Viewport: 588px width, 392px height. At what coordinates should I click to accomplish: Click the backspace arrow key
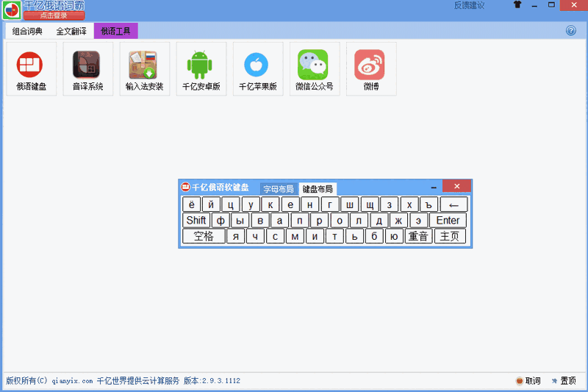(x=453, y=204)
